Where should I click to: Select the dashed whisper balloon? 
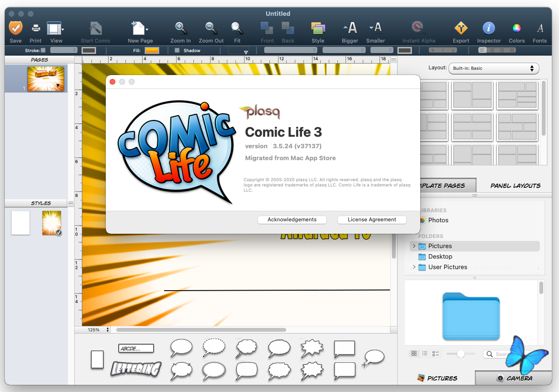point(214,348)
